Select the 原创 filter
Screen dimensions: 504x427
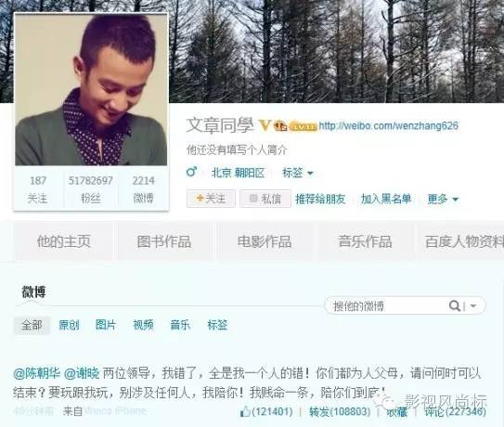[x=69, y=325]
